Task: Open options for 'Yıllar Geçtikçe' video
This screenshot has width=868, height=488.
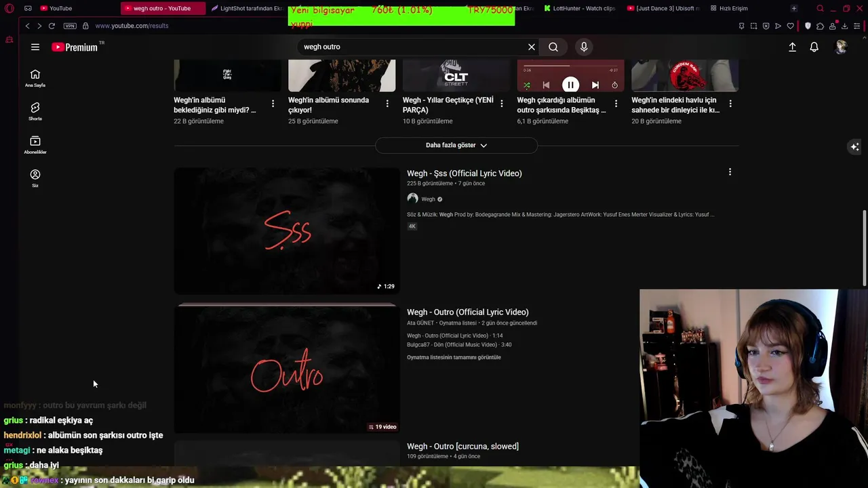Action: (x=502, y=104)
